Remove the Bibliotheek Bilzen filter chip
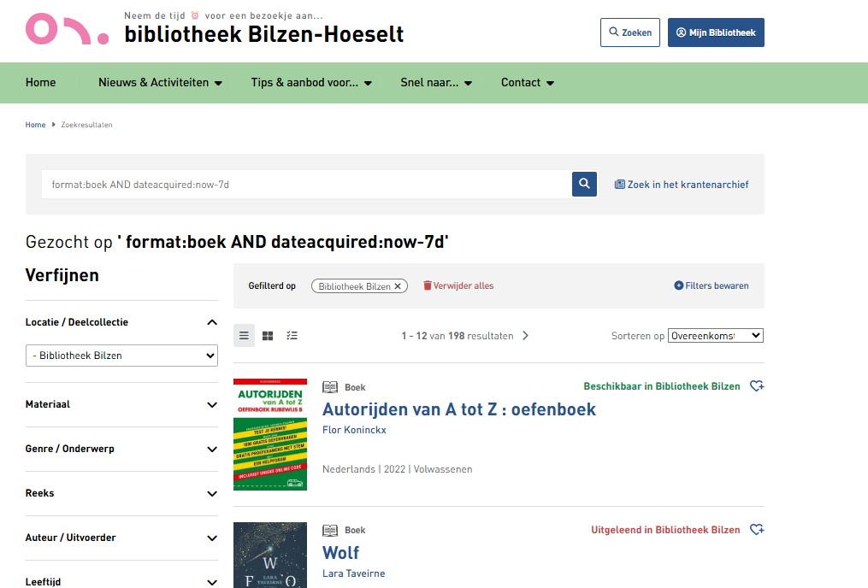 pyautogui.click(x=398, y=286)
